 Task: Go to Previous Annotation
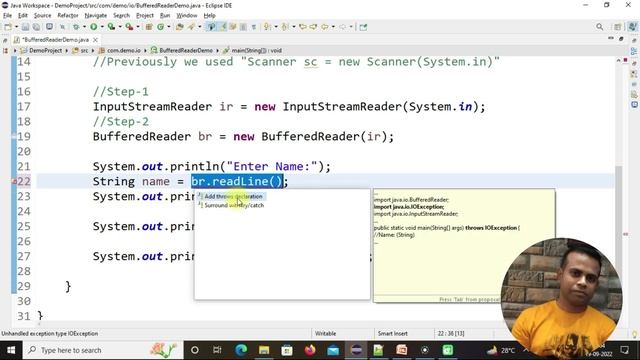(285, 27)
